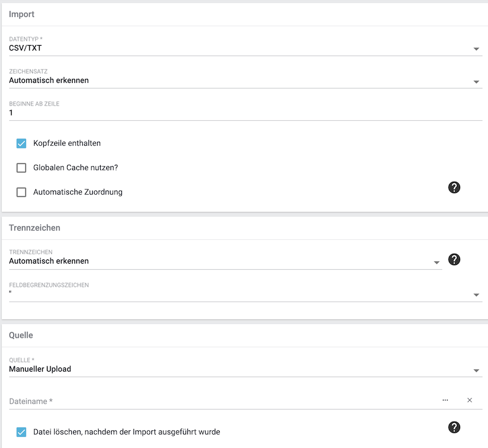The image size is (488, 448).
Task: Click the Quelle section header
Action: [x=21, y=335]
